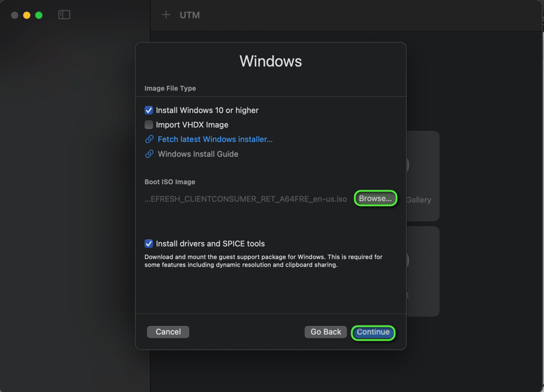Enable the Import VHDX Image checkbox
544x392 pixels.
(x=149, y=125)
